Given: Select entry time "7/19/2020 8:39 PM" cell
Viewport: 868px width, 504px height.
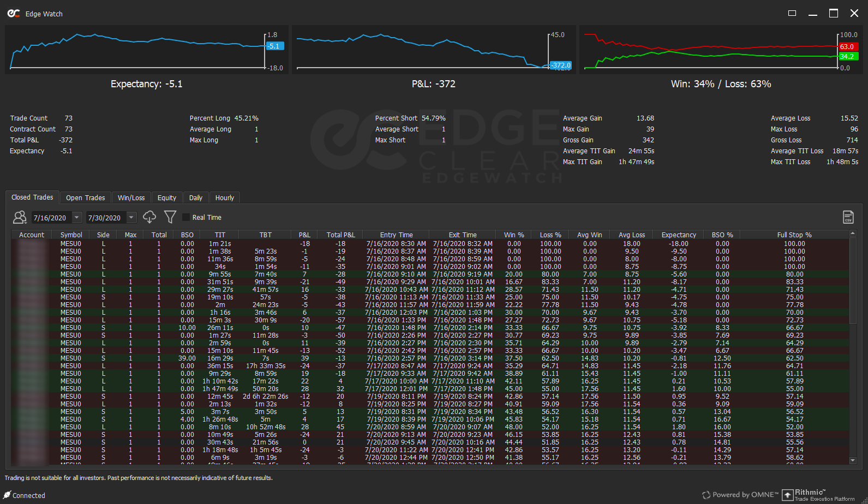Looking at the screenshot, I should [397, 419].
